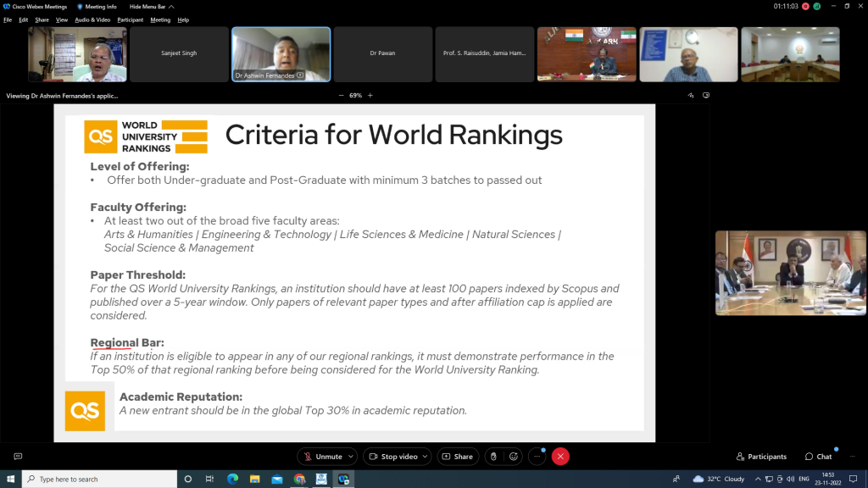Open the Help menu

pos(183,20)
